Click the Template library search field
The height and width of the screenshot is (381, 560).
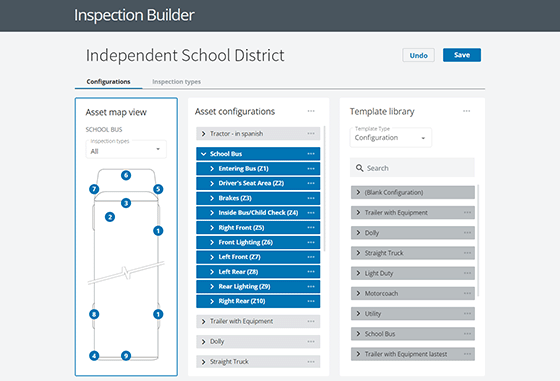(x=412, y=168)
